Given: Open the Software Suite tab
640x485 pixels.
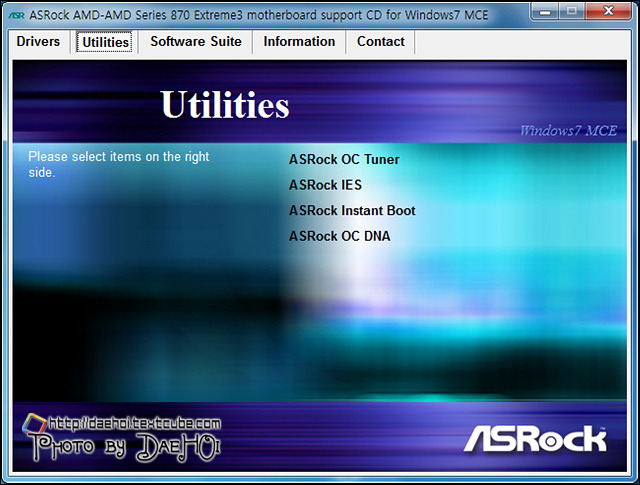Looking at the screenshot, I should point(196,42).
